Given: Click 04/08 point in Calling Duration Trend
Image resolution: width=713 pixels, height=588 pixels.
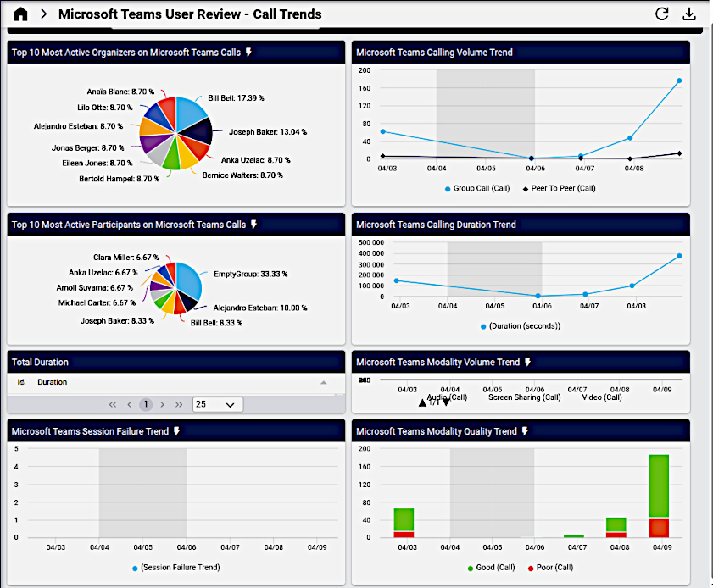Looking at the screenshot, I should point(632,286).
